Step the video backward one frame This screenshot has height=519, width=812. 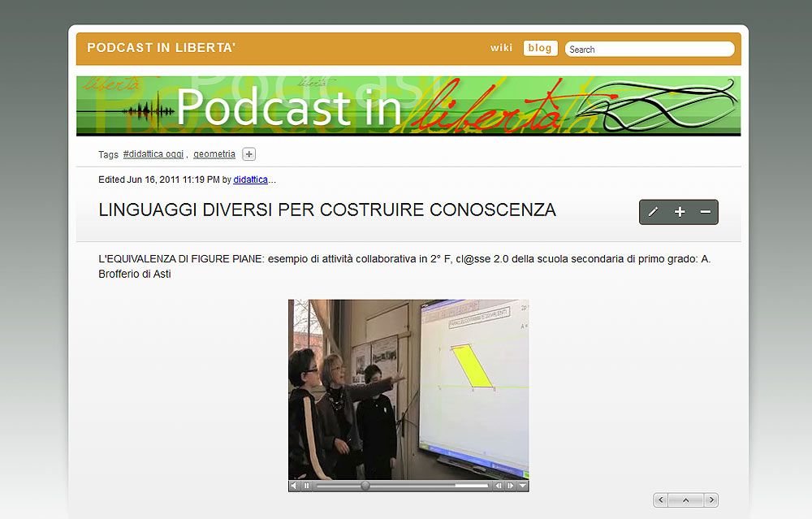[499, 486]
